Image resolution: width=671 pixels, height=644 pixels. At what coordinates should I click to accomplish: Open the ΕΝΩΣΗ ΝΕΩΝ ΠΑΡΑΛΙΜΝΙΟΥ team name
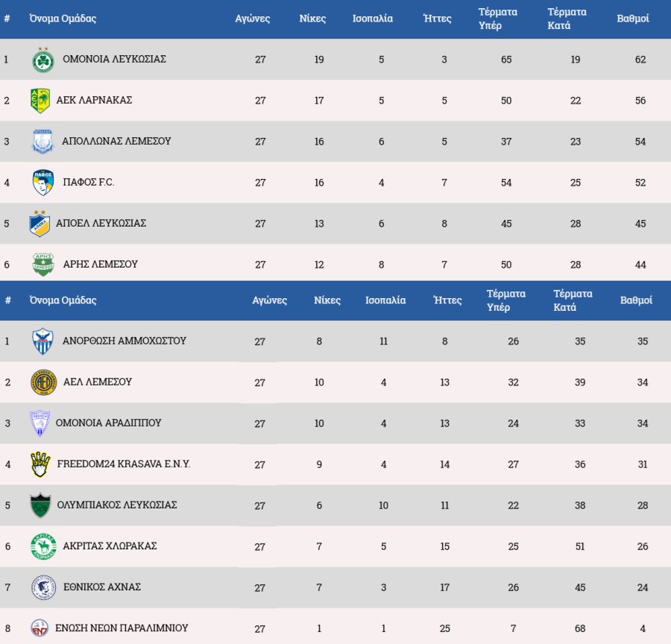click(x=122, y=628)
